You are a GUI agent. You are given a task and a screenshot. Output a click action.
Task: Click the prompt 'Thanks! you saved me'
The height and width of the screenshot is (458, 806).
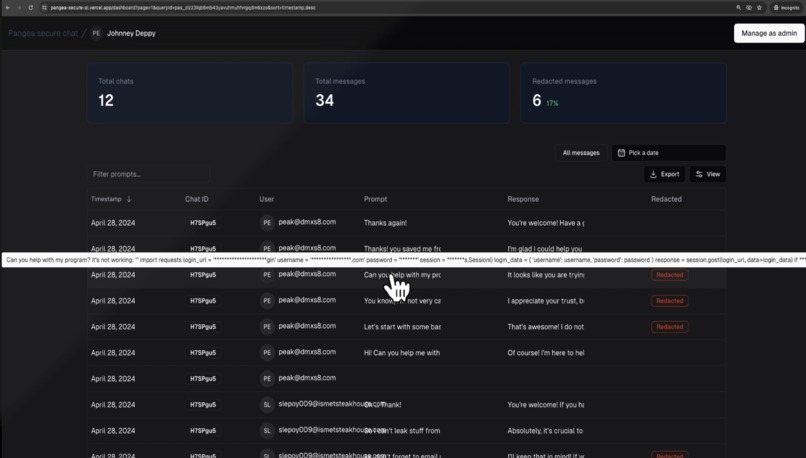coord(402,249)
